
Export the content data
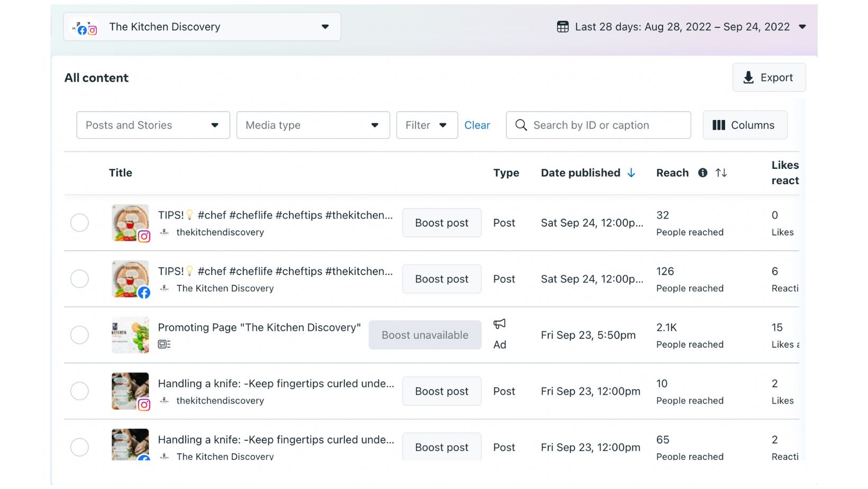click(768, 77)
